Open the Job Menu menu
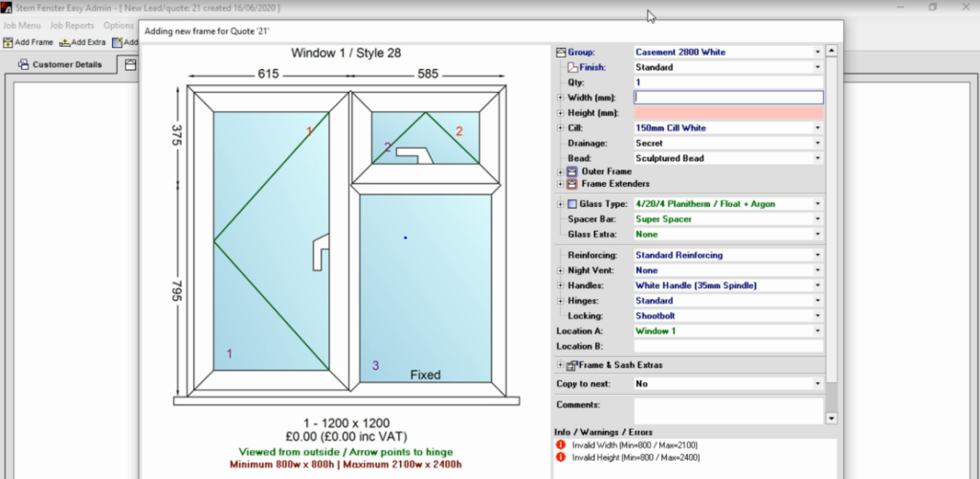This screenshot has width=980, height=479. point(22,26)
